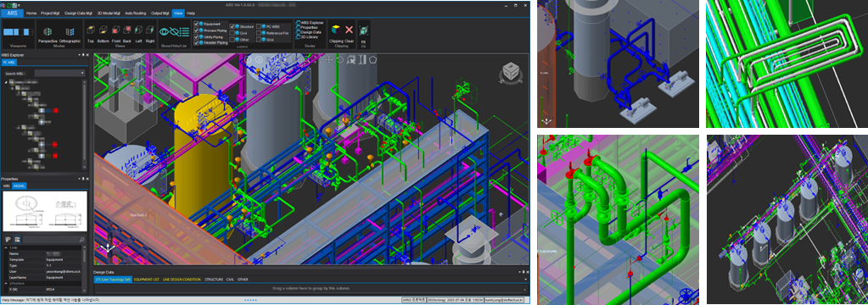Enable the Civil layer checkbox
Image resolution: width=868 pixels, height=305 pixels.
(232, 33)
